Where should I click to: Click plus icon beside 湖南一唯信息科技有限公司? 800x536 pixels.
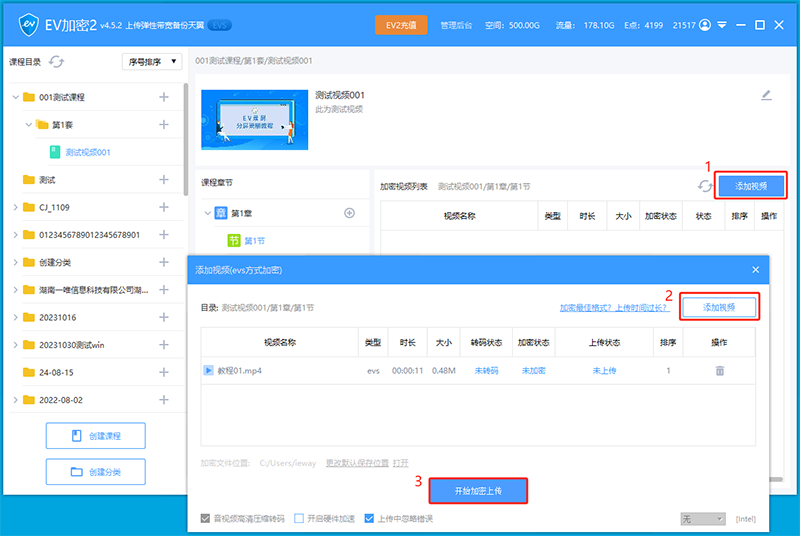[x=164, y=290]
